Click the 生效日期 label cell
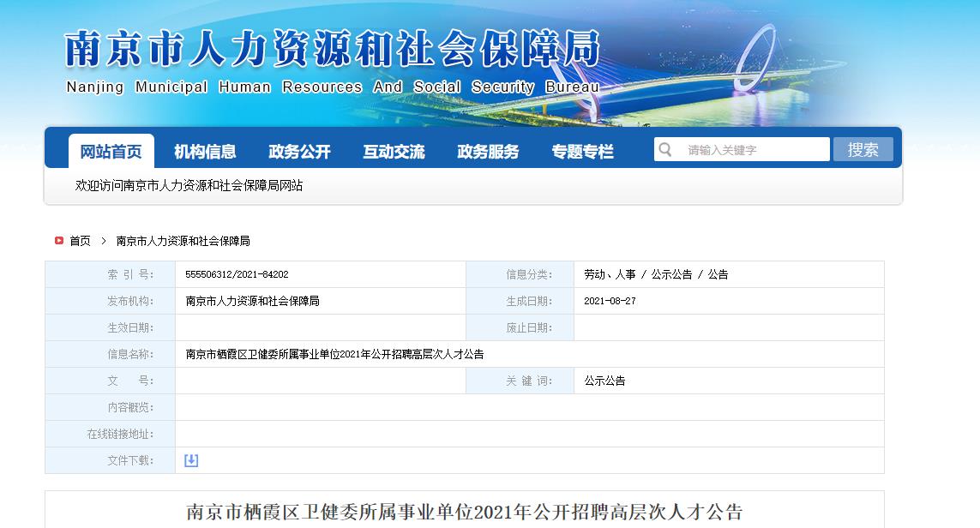The width and height of the screenshot is (980, 528). tap(110, 327)
